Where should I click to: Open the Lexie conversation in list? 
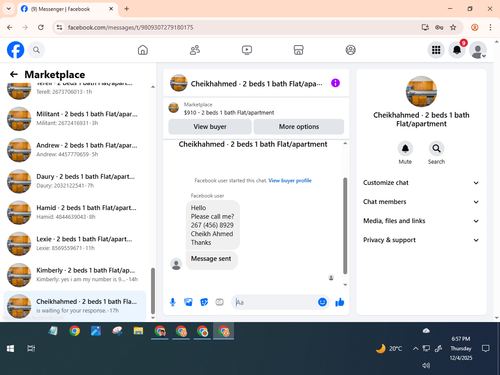coord(75,243)
